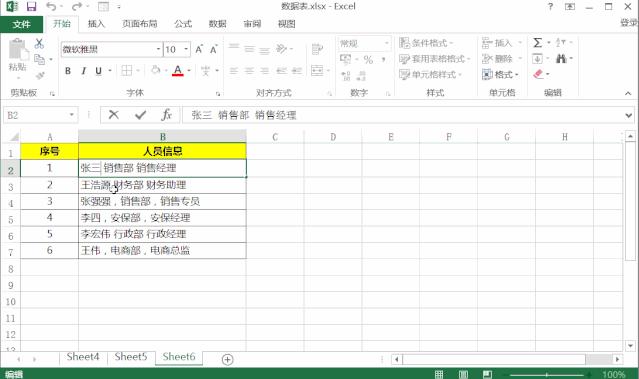Open the Sort and Filter icon
This screenshot has height=379, width=639.
coord(561,42)
